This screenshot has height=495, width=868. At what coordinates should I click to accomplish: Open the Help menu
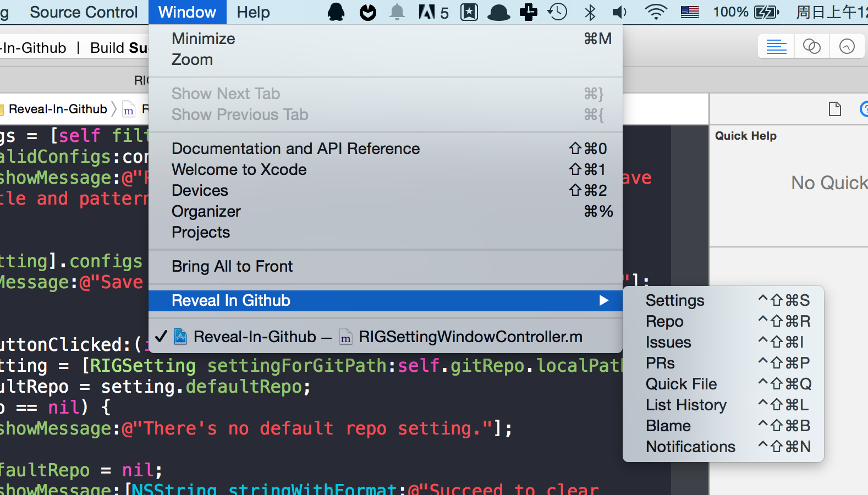pos(253,12)
